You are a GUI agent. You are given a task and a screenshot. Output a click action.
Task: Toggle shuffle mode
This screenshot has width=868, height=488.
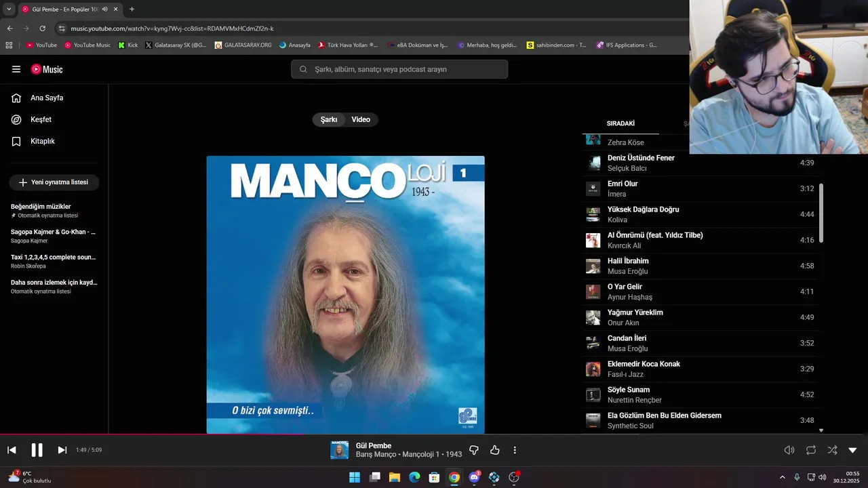coord(832,450)
